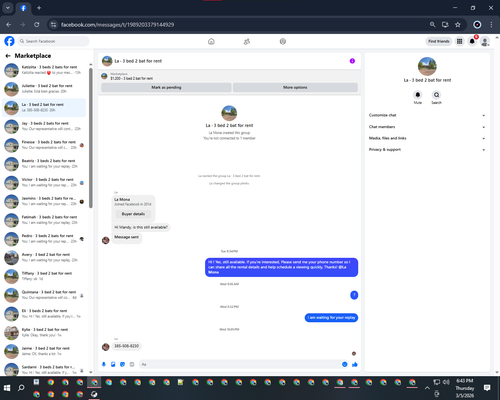Screen dimensions: 500x400
Task: Open the emoji picker in message box
Action: 345,364
